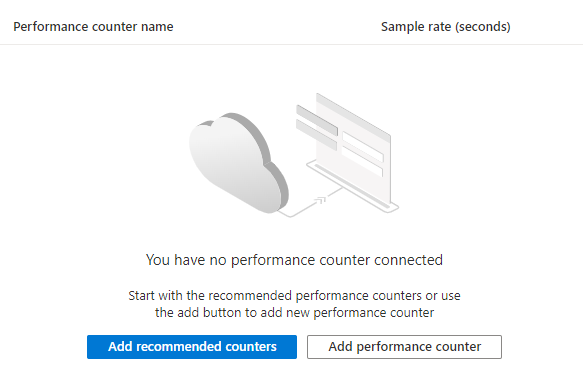Viewport: 583px width, 371px height.
Task: Sort by Performance counter name column header
Action: (93, 27)
